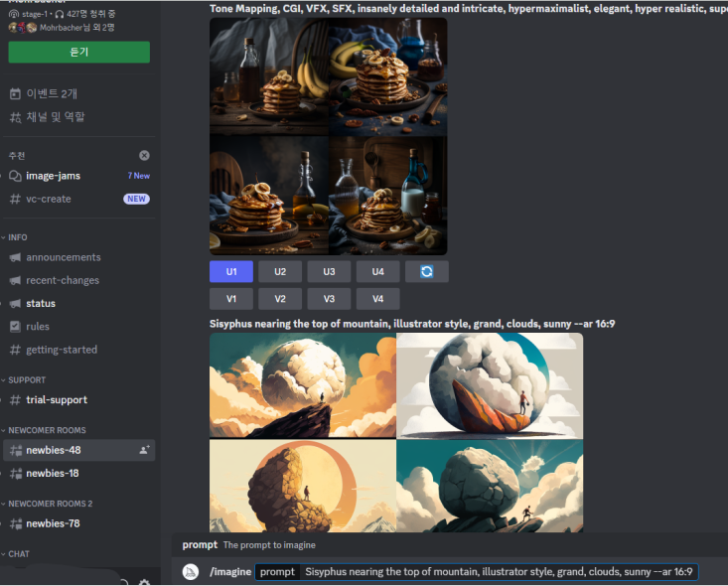Open the Sisyphus image with grey boulder and sunrays
This screenshot has width=728, height=586.
[490, 486]
